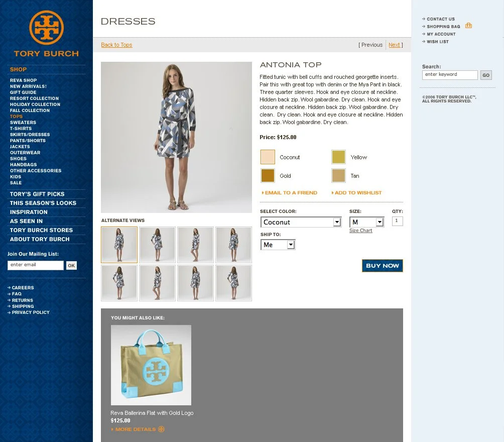Choose the Tan color swatch

pos(338,176)
